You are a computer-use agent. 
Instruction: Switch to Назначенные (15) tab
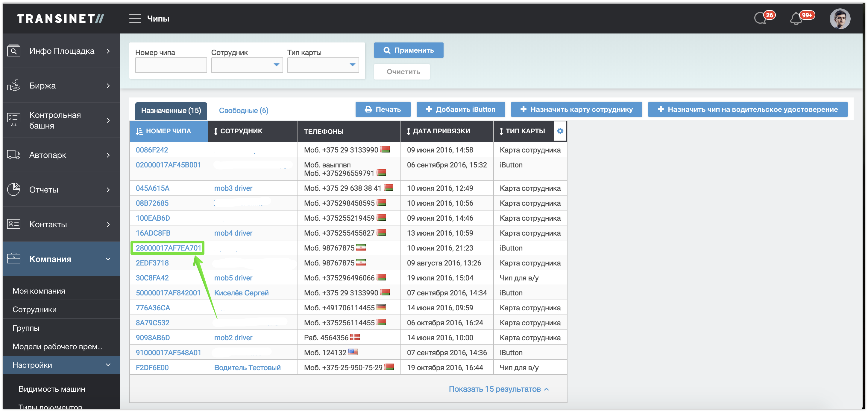pos(171,111)
